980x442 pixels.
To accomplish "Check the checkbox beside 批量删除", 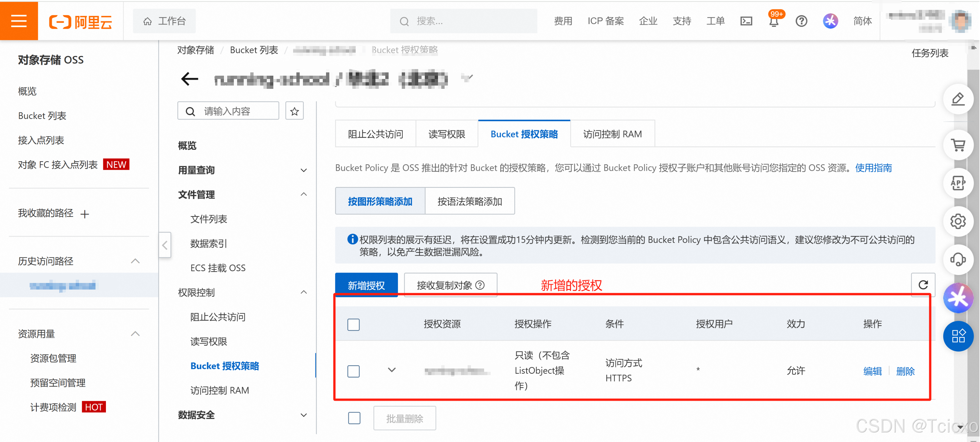I will tap(354, 418).
